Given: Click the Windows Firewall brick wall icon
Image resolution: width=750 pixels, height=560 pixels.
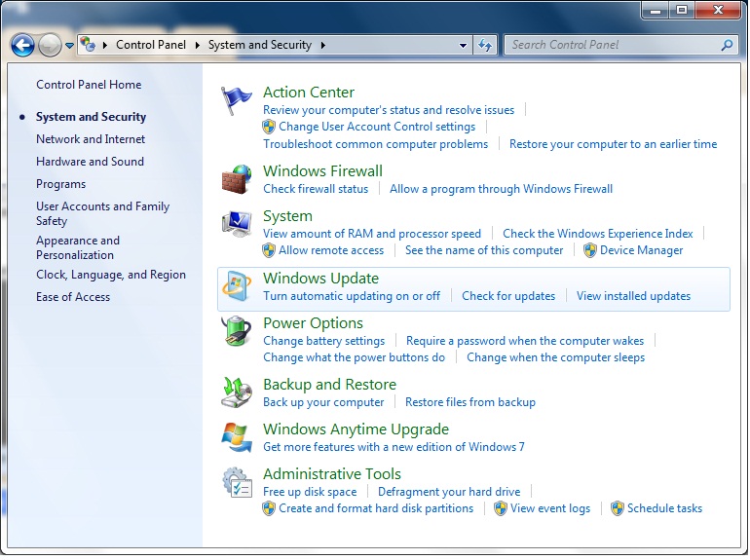Looking at the screenshot, I should pos(237,179).
